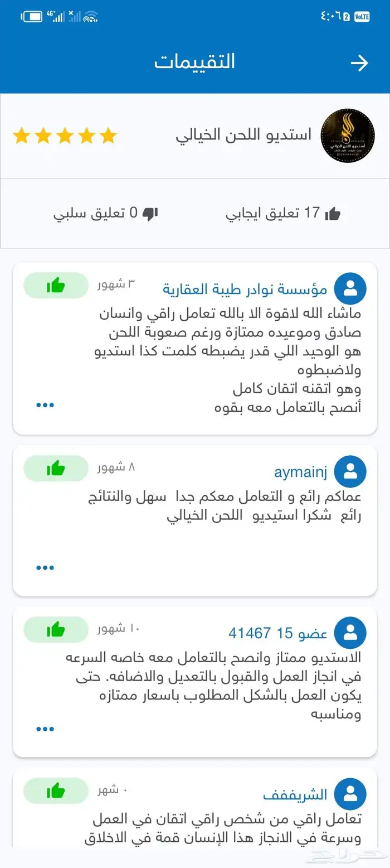Tap the back arrow in the header
The width and height of the screenshot is (390, 868).
click(x=360, y=62)
